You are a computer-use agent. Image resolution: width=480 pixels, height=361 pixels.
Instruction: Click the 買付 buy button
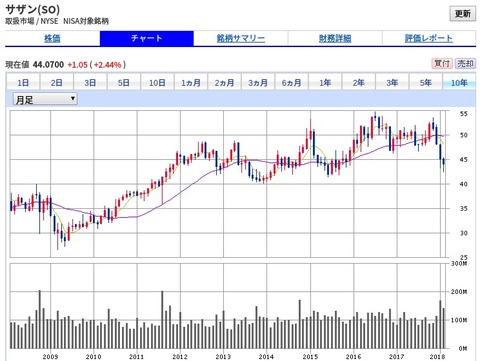tap(442, 63)
